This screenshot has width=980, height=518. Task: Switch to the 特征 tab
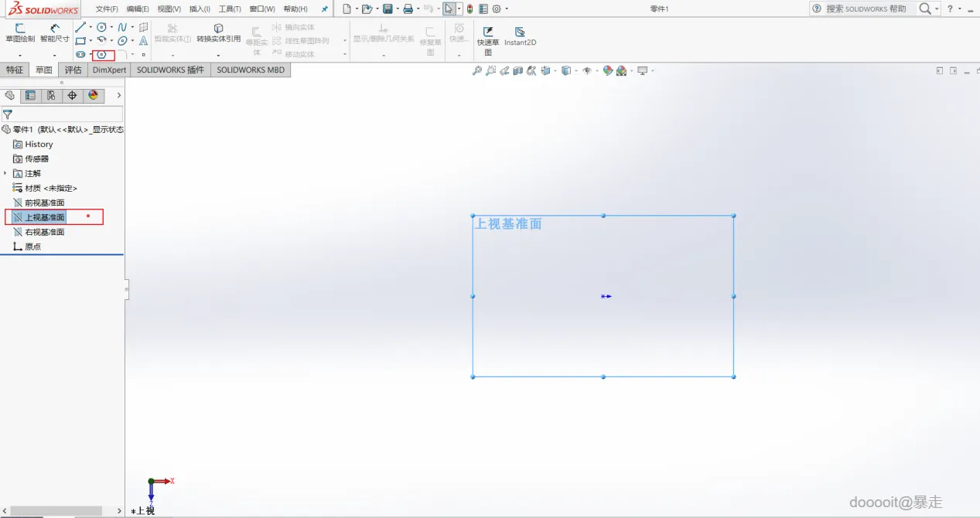(x=15, y=70)
